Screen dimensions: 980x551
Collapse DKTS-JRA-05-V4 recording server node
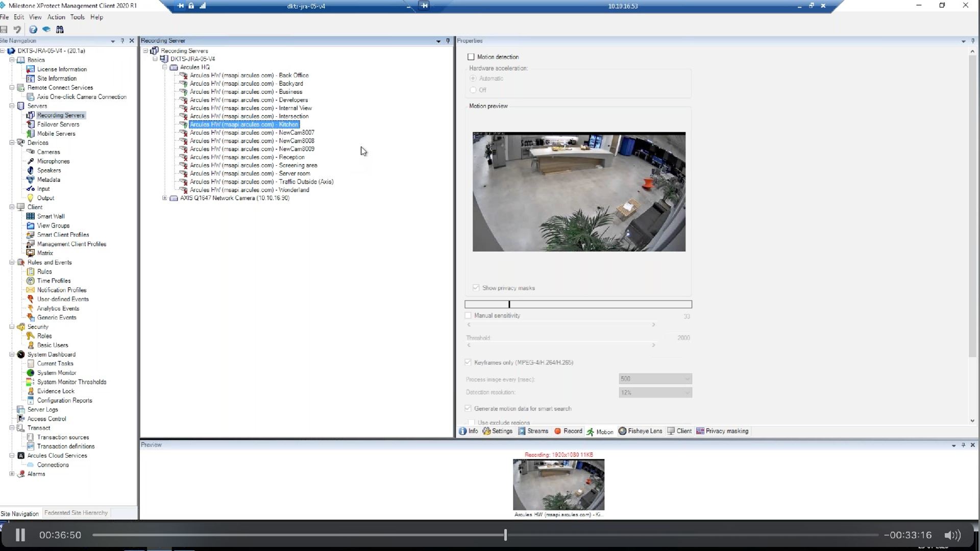155,59
